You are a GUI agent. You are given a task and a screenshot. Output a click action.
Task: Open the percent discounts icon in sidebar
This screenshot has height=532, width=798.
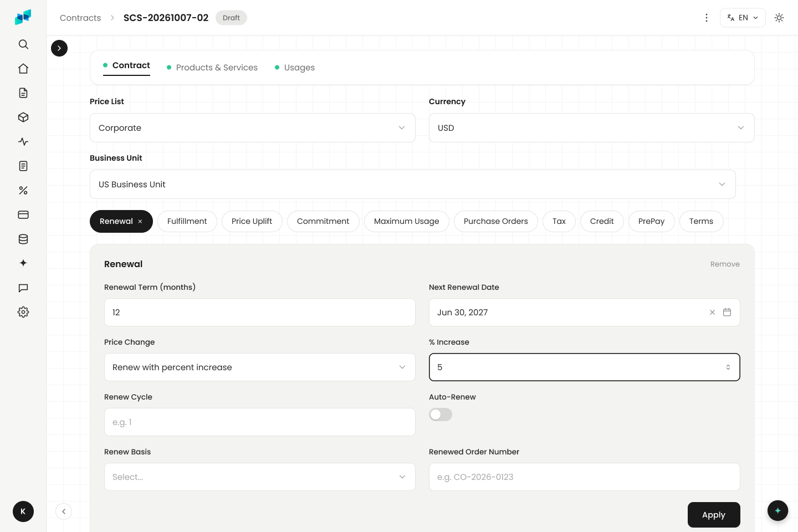click(x=23, y=191)
